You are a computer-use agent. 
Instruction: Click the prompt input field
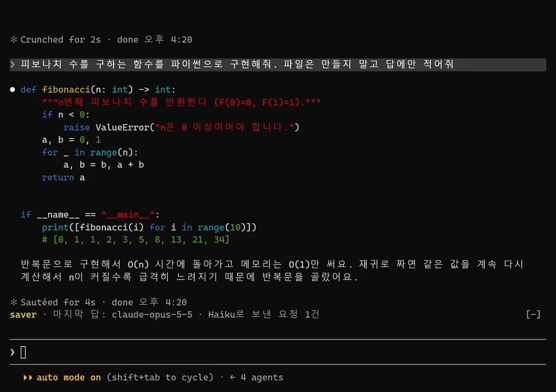[x=278, y=353]
